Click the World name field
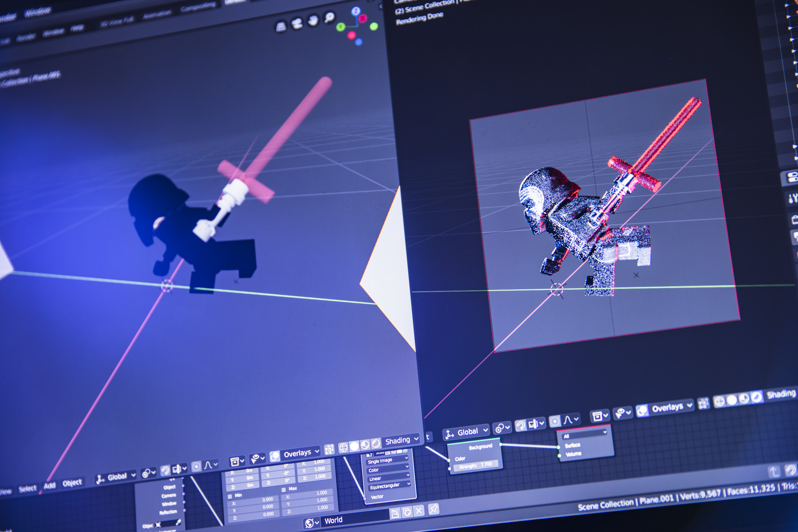This screenshot has height=532, width=798. [x=354, y=519]
